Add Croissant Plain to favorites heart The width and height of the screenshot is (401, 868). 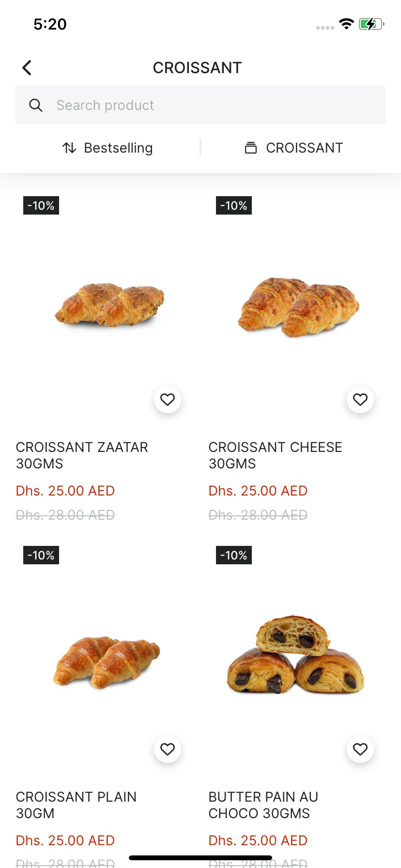[x=168, y=749]
